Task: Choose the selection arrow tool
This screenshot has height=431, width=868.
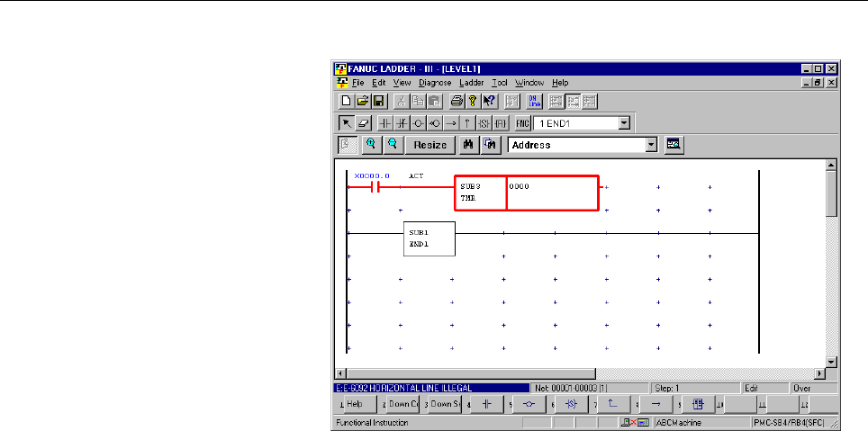Action: tap(347, 123)
